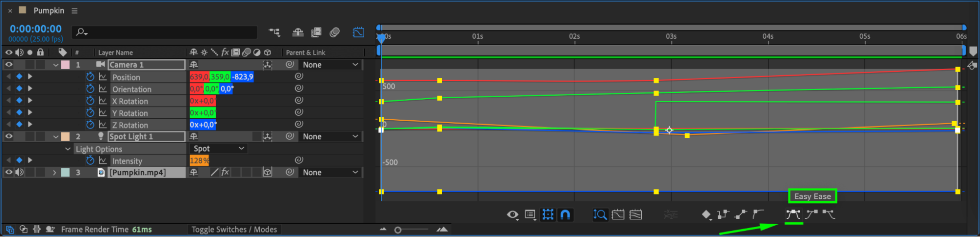Toggle show transform box for multiple keys
Screen dimensions: 980x237
tap(548, 214)
